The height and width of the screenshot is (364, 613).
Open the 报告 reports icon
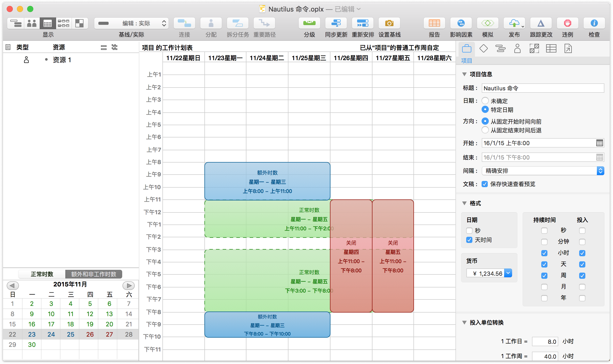tap(434, 24)
